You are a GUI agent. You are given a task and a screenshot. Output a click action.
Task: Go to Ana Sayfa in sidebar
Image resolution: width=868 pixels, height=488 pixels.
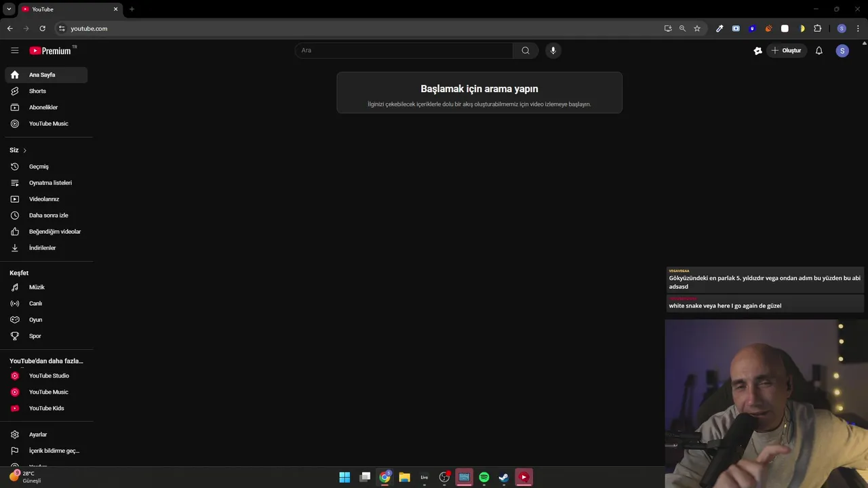46,75
